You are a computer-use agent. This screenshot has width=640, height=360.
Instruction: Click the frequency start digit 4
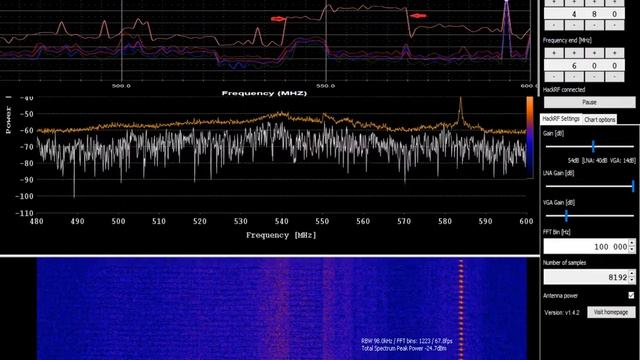point(574,14)
